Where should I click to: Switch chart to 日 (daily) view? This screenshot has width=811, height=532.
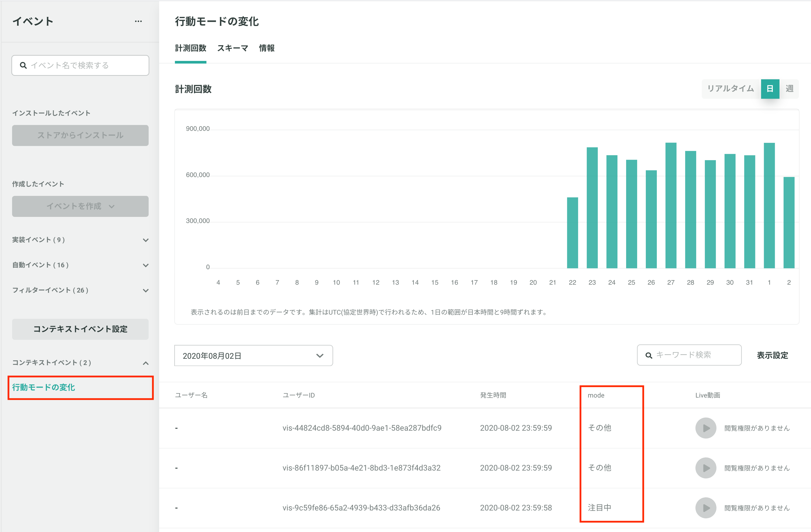770,88
